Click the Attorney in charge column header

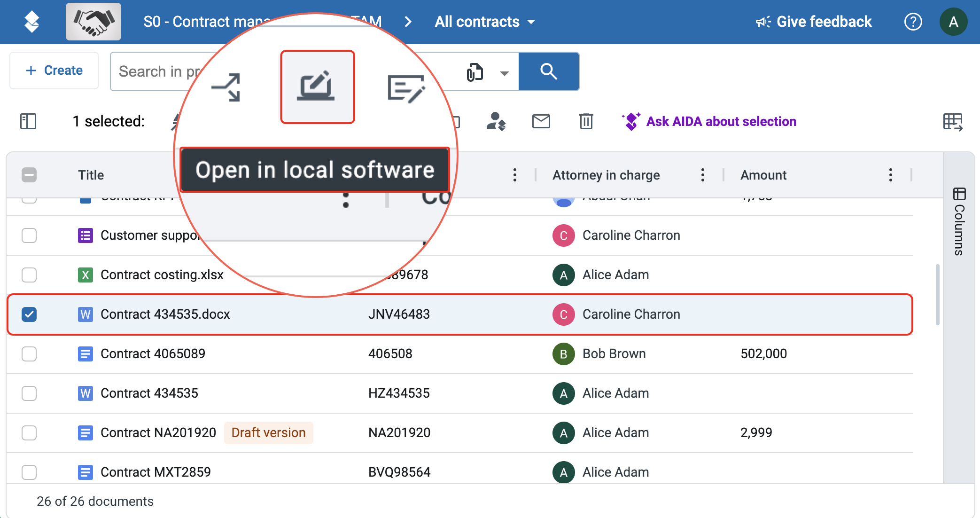click(x=606, y=175)
